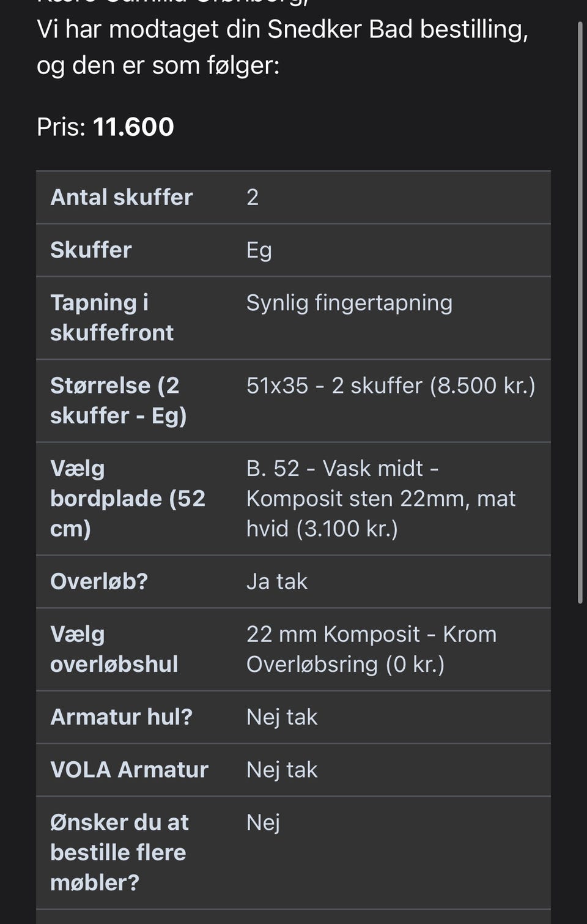The height and width of the screenshot is (924, 587).
Task: Click the 'Eg' drawer material value
Action: click(259, 250)
